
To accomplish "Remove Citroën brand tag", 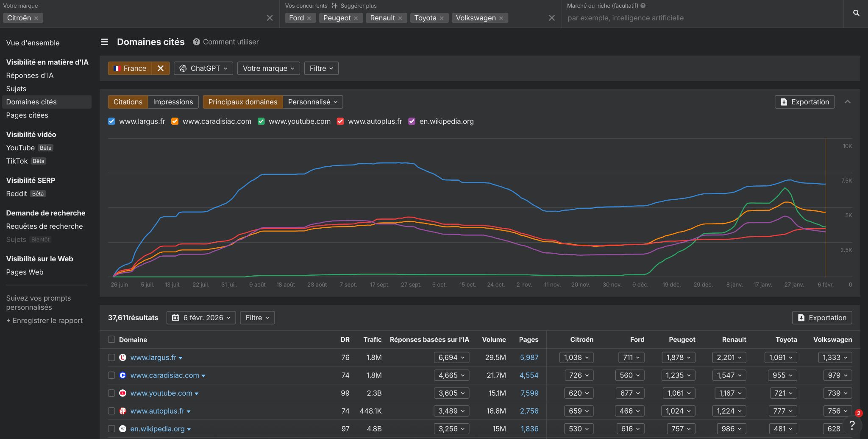I will point(36,18).
